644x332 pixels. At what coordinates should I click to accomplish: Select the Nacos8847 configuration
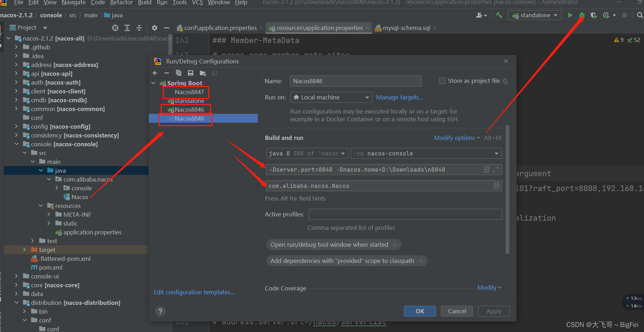pyautogui.click(x=189, y=92)
